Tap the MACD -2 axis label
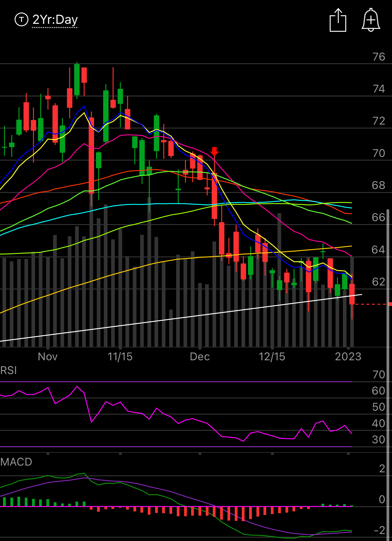Screen dimensions: 392x541 pos(379,530)
